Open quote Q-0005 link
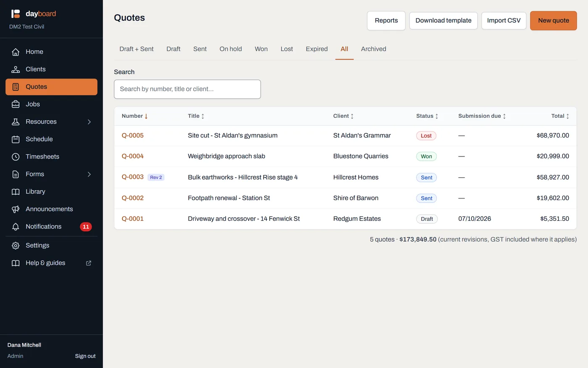Image resolution: width=588 pixels, height=368 pixels. click(133, 135)
